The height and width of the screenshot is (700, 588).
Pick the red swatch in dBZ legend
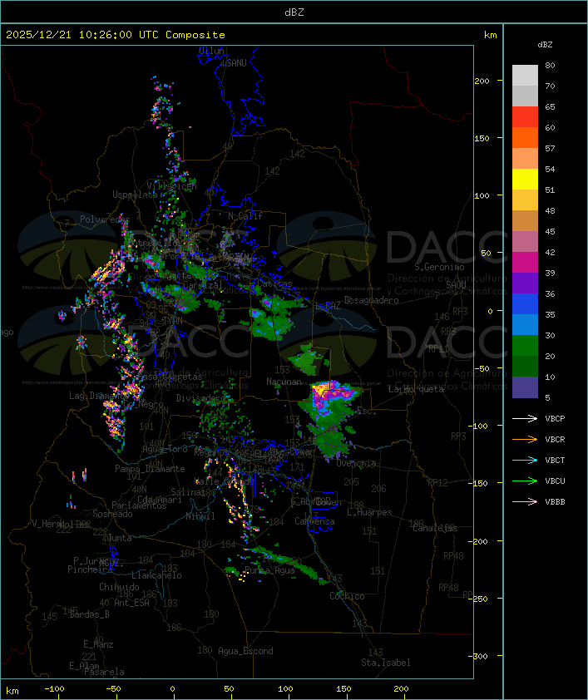pyautogui.click(x=525, y=116)
